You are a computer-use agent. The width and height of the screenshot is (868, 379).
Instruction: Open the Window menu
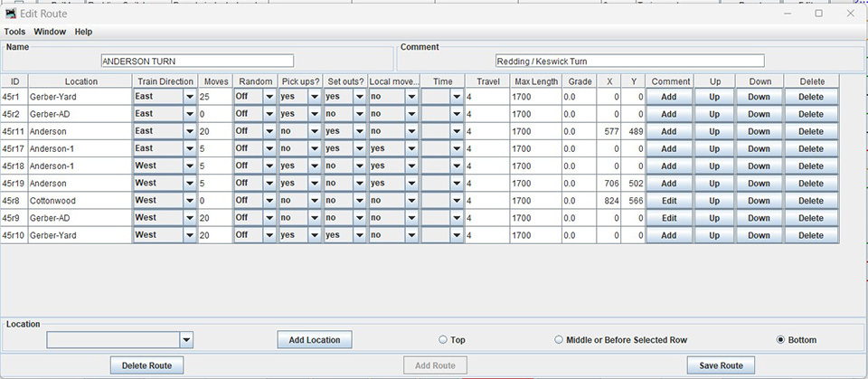click(x=50, y=32)
